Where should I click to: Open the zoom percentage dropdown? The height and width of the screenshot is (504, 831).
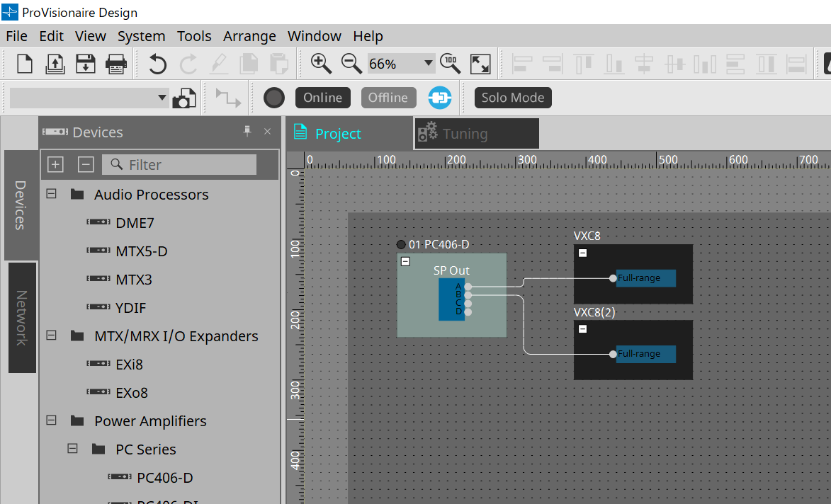click(x=428, y=64)
